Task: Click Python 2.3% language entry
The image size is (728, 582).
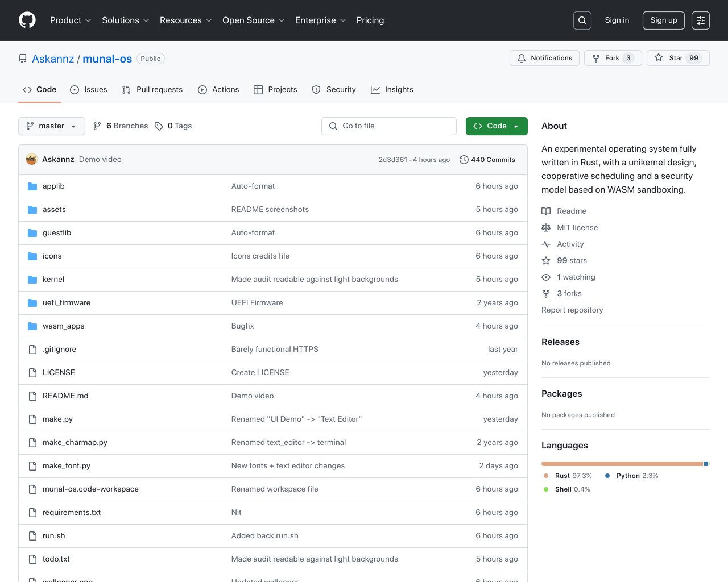Action: [632, 476]
